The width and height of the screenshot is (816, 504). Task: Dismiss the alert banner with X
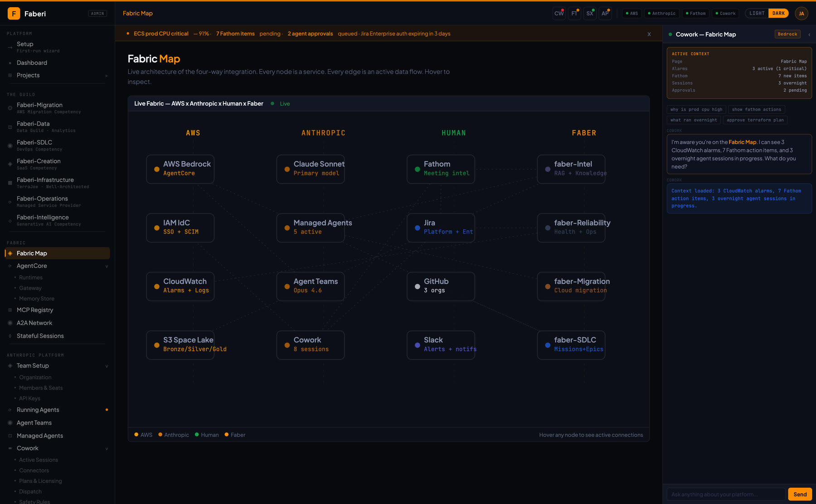649,34
